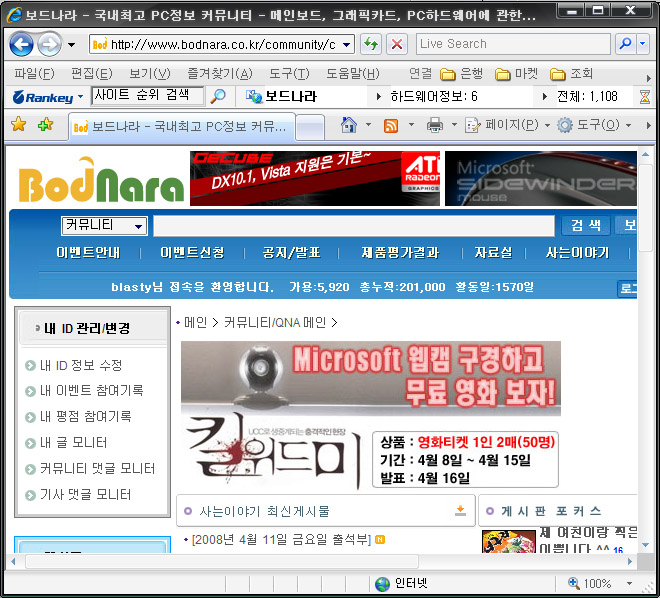Open the recent pages dropdown beside Forward
660x598 pixels.
click(72, 45)
